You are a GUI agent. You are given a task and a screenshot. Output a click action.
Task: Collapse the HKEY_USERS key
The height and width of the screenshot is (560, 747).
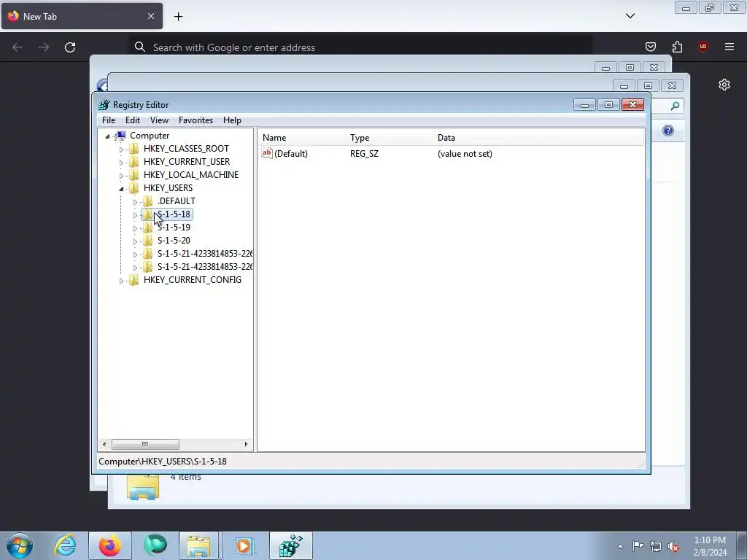[122, 189]
